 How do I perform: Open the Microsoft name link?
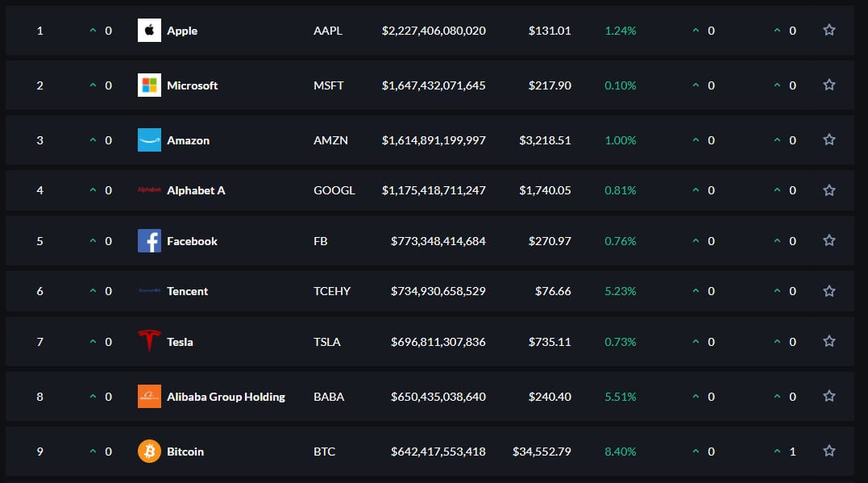(192, 85)
